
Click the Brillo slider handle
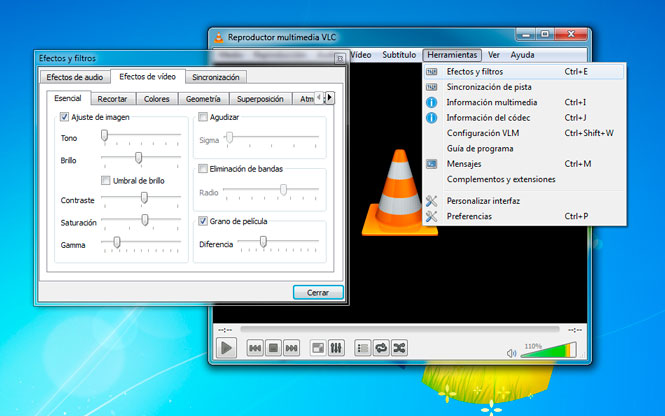point(138,158)
